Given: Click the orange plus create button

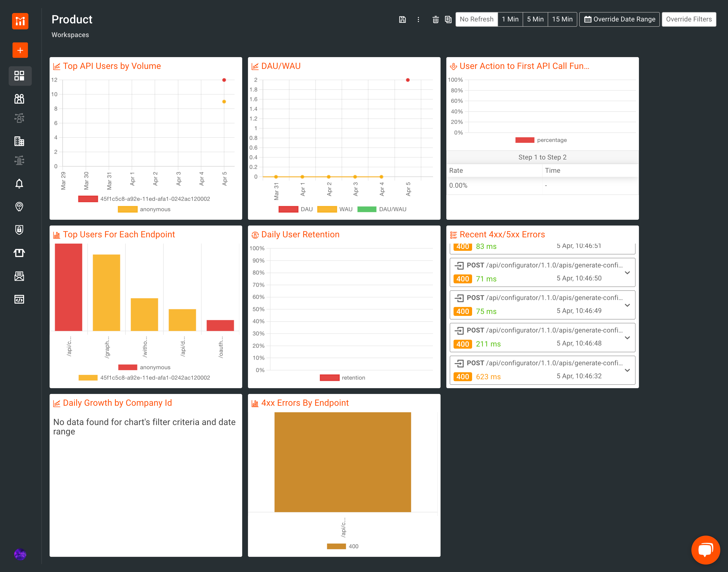Looking at the screenshot, I should [20, 50].
